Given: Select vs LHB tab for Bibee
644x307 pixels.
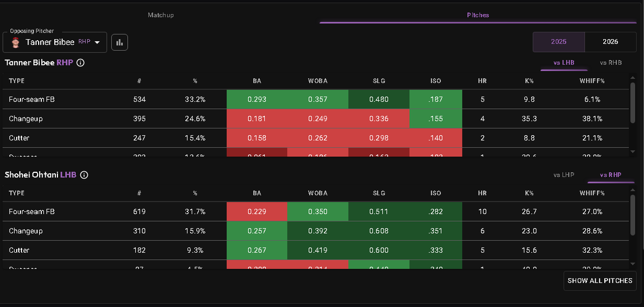Looking at the screenshot, I should click(x=564, y=63).
